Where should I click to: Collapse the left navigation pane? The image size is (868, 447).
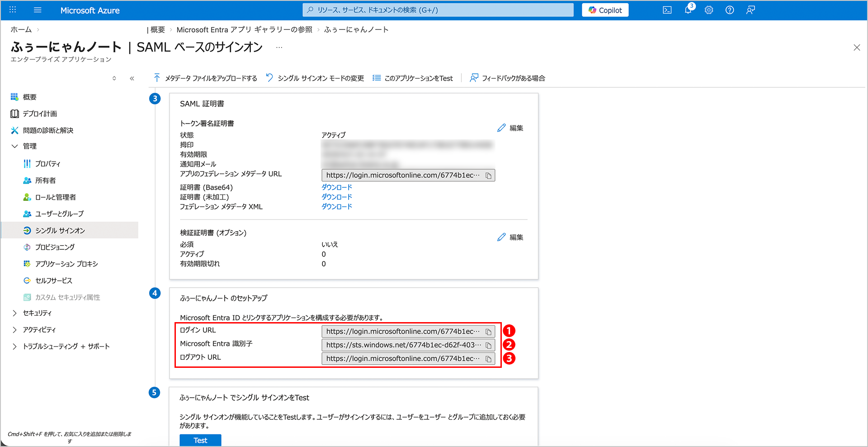pos(132,78)
